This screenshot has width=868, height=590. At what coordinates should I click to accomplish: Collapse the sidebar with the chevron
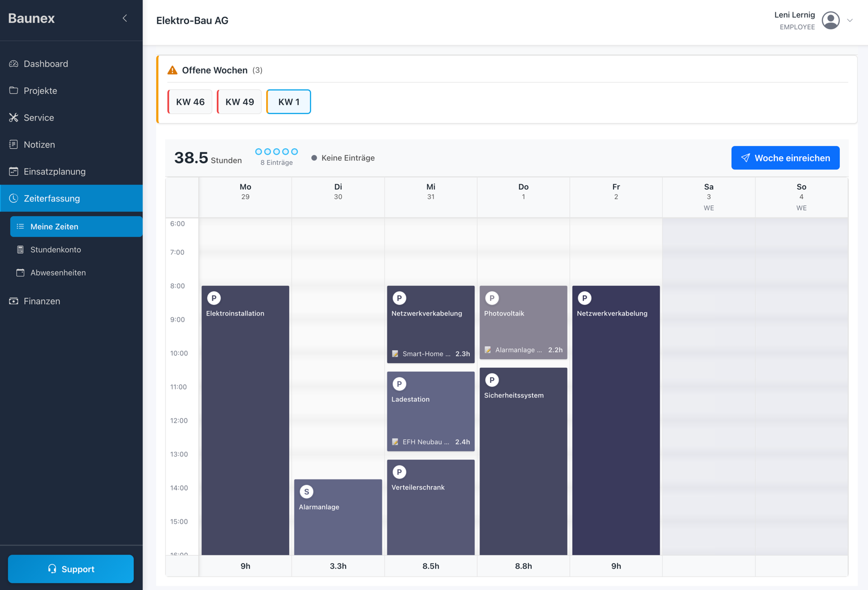tap(124, 17)
